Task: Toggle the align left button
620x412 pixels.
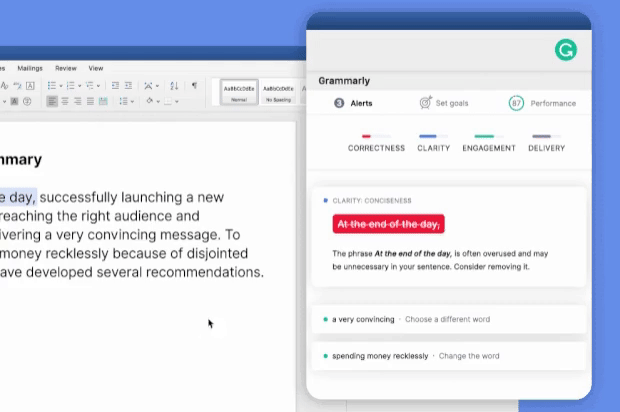Action: coord(52,101)
